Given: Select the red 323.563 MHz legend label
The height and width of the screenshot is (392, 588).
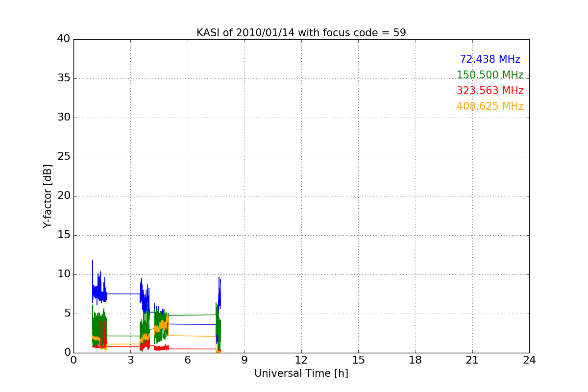Looking at the screenshot, I should (x=490, y=91).
